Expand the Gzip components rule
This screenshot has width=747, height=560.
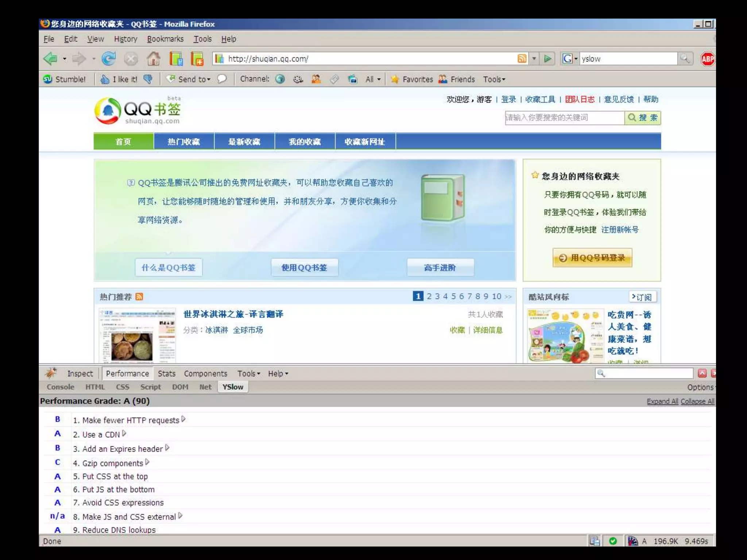pos(147,462)
